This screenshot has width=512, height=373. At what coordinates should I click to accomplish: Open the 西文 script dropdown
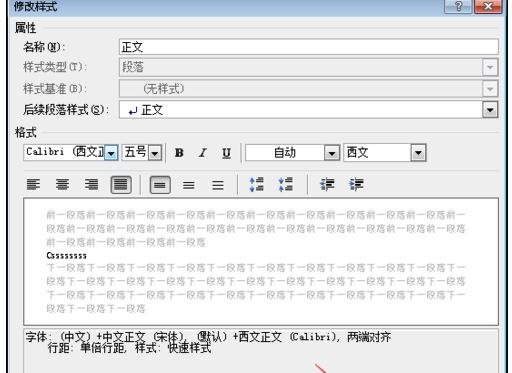tap(418, 153)
